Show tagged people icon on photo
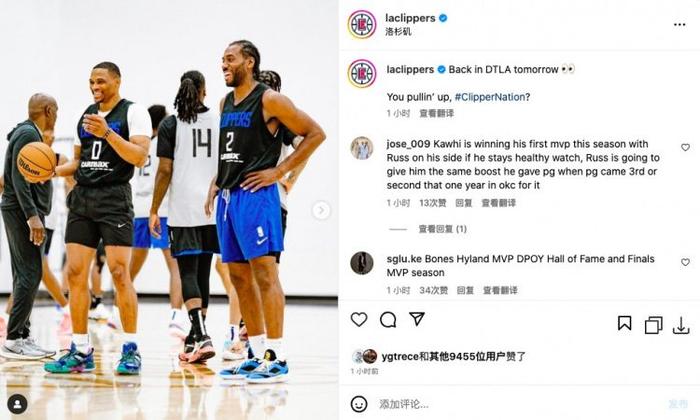This screenshot has height=420, width=700. [x=17, y=404]
